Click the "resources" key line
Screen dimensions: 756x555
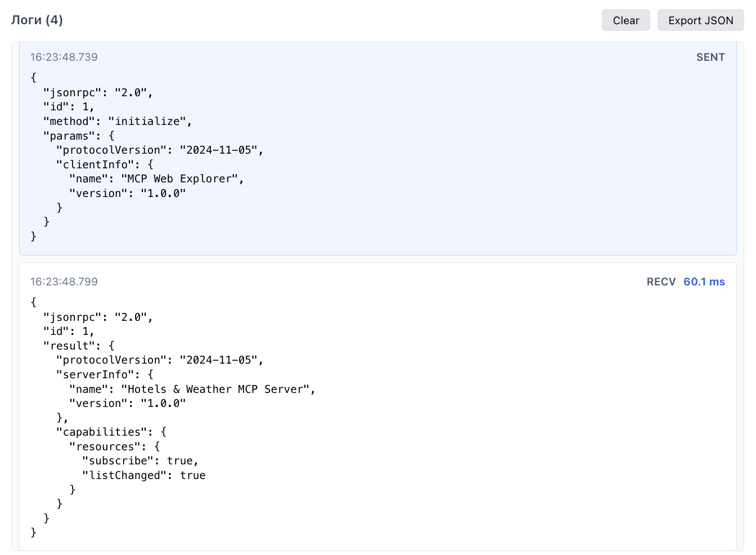click(115, 446)
